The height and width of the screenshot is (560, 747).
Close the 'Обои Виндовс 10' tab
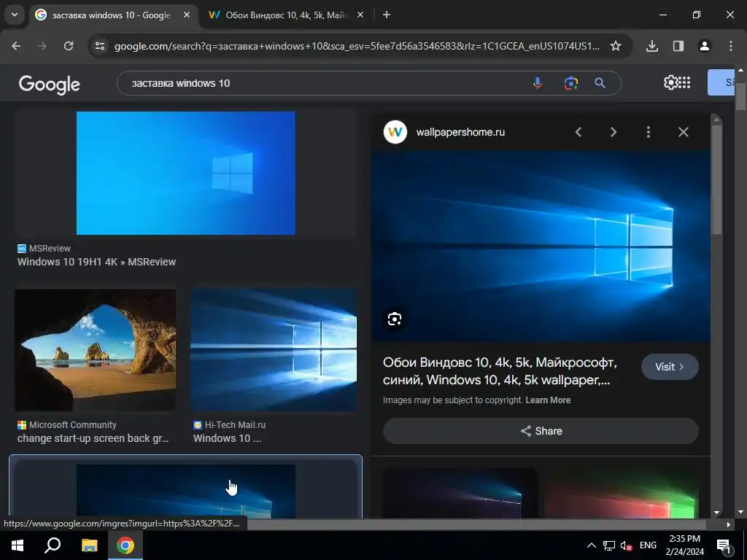pos(360,15)
